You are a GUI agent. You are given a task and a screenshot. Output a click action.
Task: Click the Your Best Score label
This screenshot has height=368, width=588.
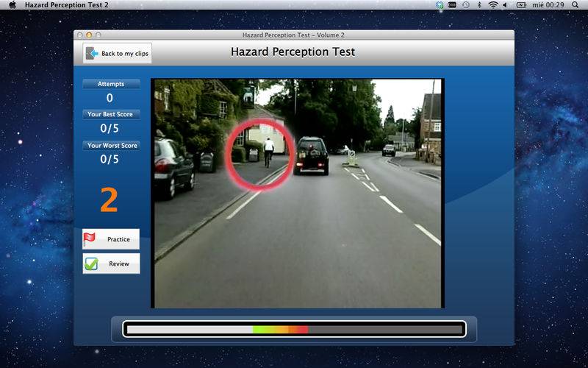(111, 114)
